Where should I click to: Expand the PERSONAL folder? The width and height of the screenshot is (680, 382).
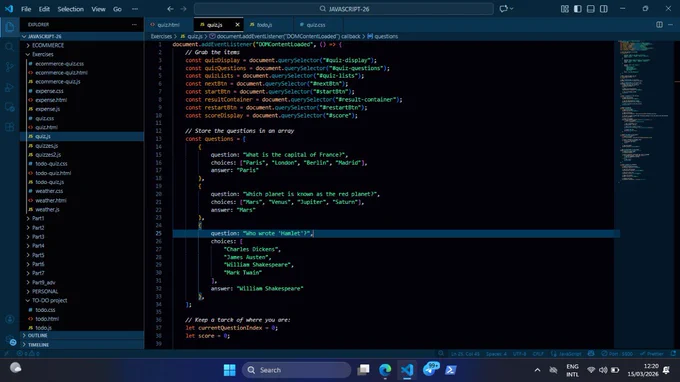pyautogui.click(x=82, y=291)
